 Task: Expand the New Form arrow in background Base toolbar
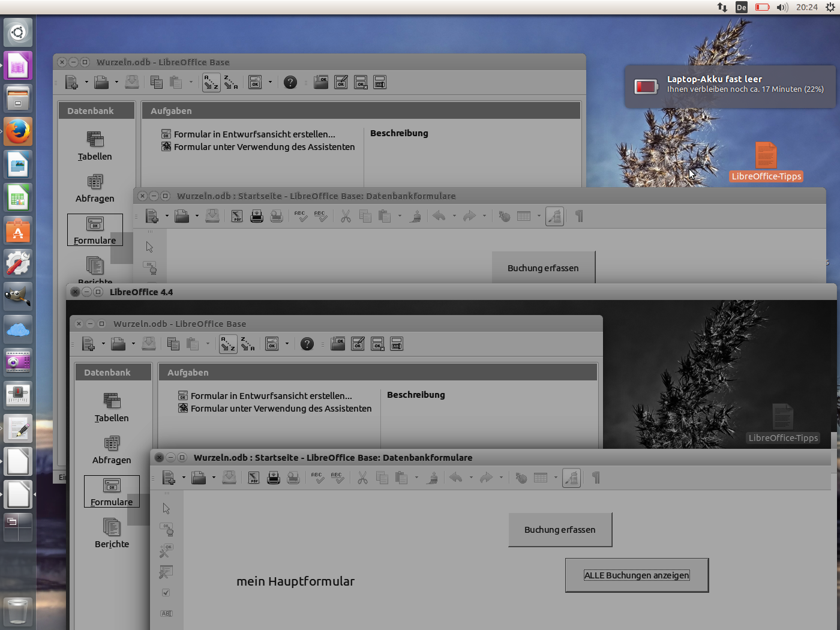[x=270, y=82]
